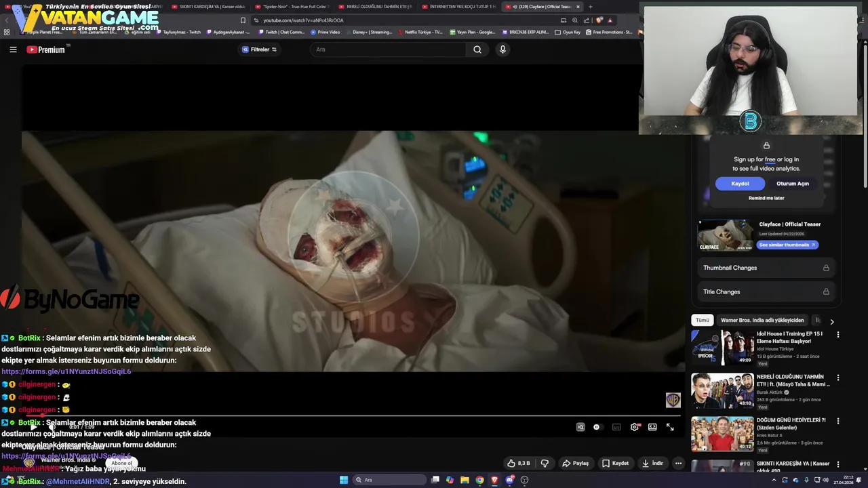868x488 pixels.
Task: Switch to SIKINTI KARDEŞİM YA browser tab
Action: pos(208,7)
